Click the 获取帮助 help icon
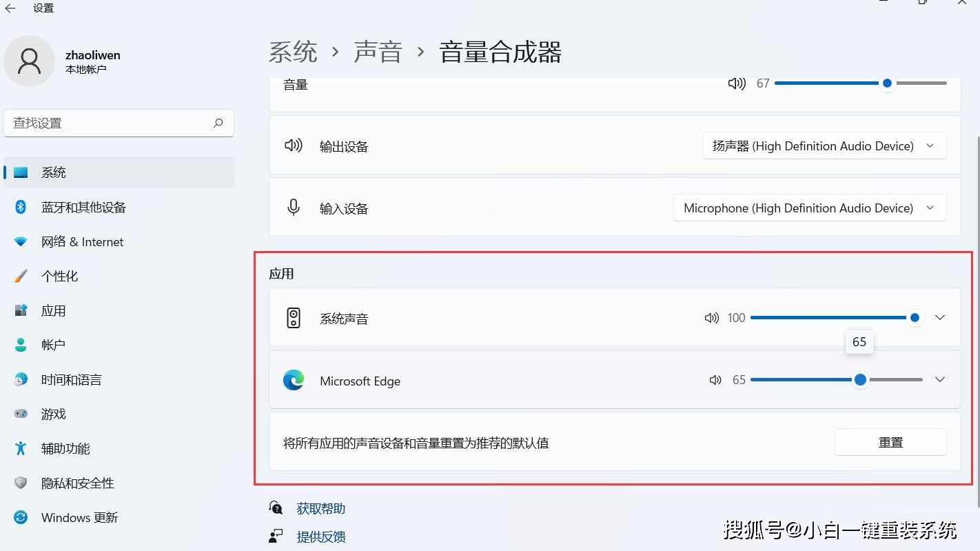Image resolution: width=980 pixels, height=551 pixels. pos(276,508)
